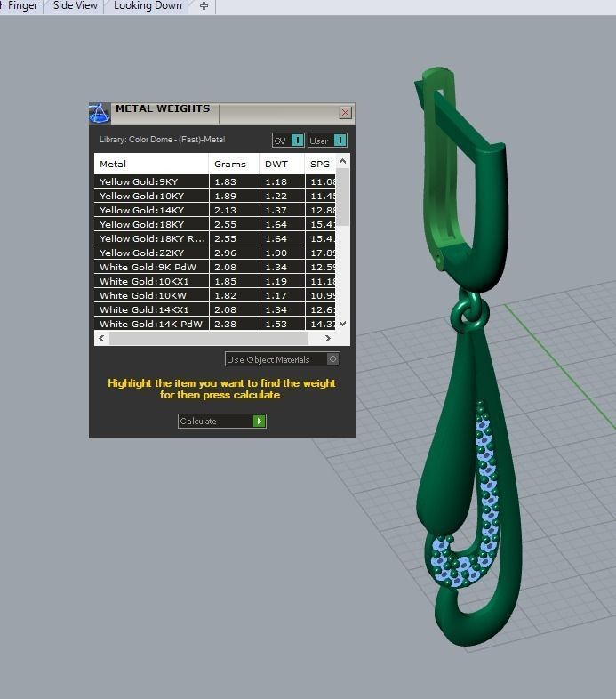Select the Yellow Gold:18KY R... row
616x699 pixels.
tap(215, 238)
